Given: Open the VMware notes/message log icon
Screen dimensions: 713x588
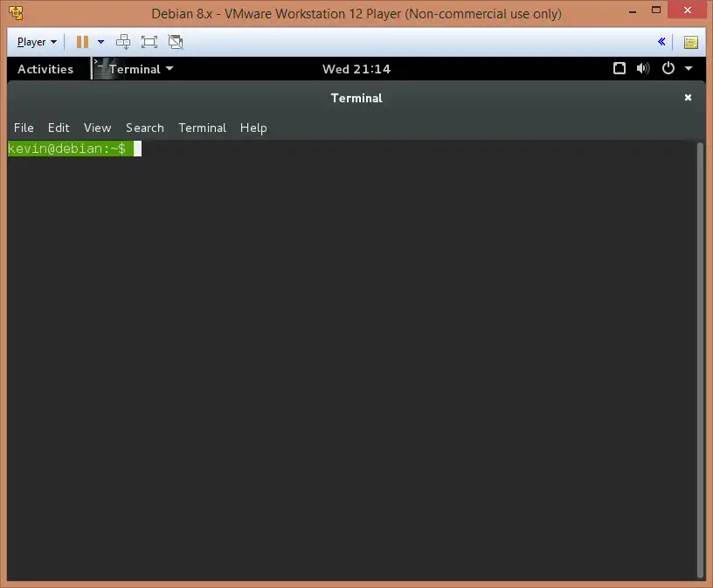Looking at the screenshot, I should click(690, 42).
